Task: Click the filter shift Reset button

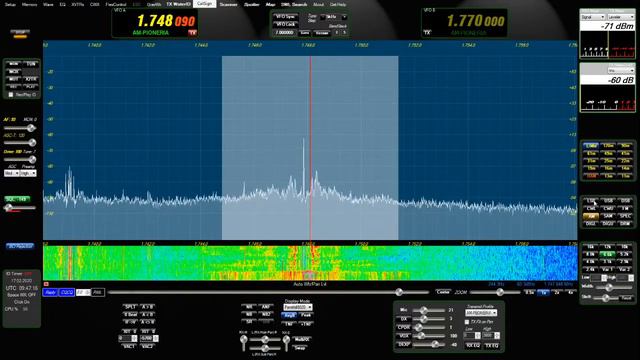Action: (627, 298)
